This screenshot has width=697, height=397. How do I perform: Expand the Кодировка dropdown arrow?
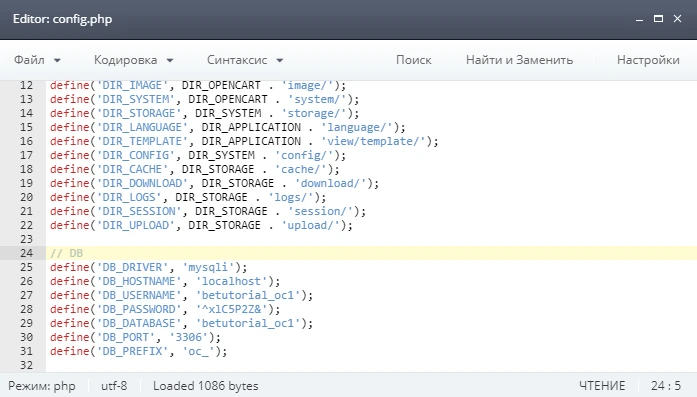tap(170, 60)
